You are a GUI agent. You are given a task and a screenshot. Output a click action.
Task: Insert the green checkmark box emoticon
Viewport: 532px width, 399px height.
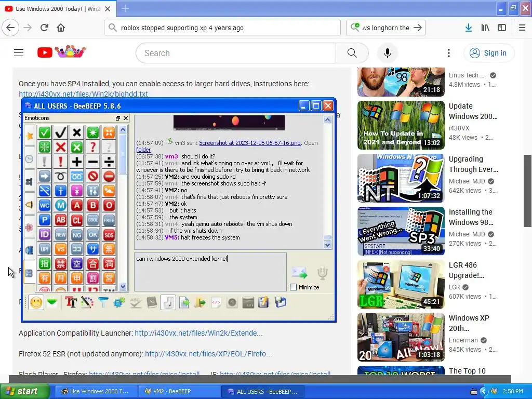click(45, 132)
